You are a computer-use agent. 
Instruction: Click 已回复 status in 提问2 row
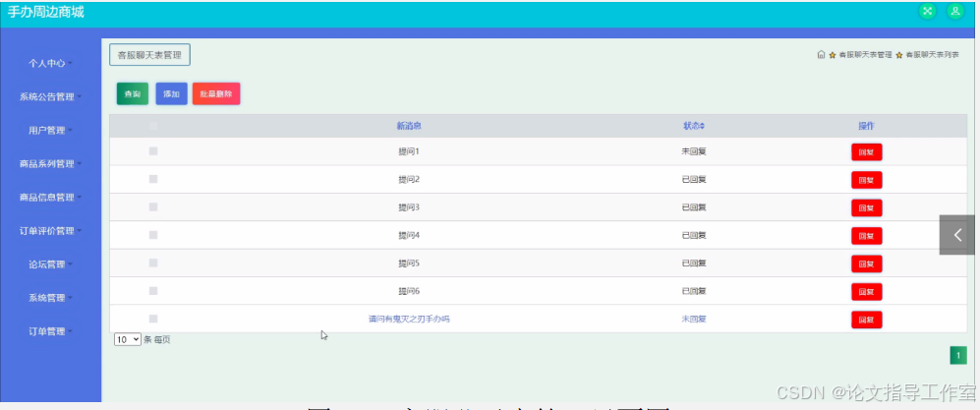point(694,180)
